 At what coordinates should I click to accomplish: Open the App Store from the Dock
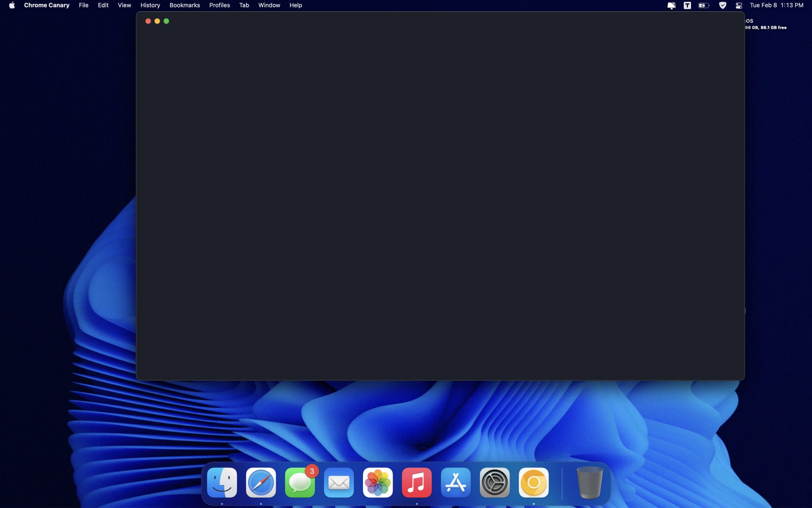pos(456,483)
